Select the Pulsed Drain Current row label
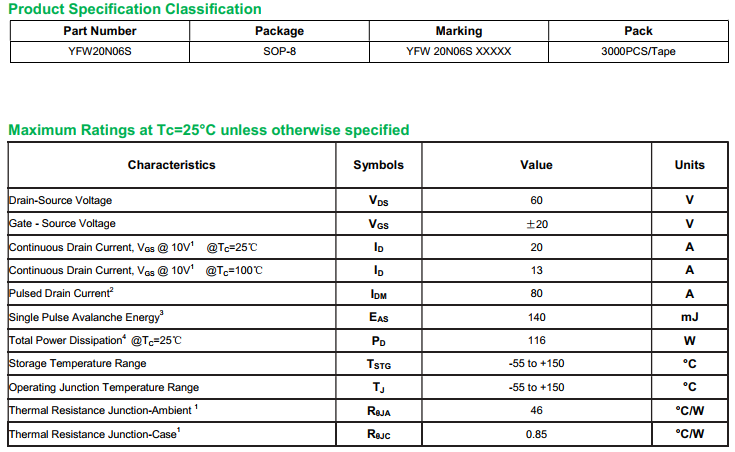Viewport: 735px width, 452px height. tap(61, 293)
